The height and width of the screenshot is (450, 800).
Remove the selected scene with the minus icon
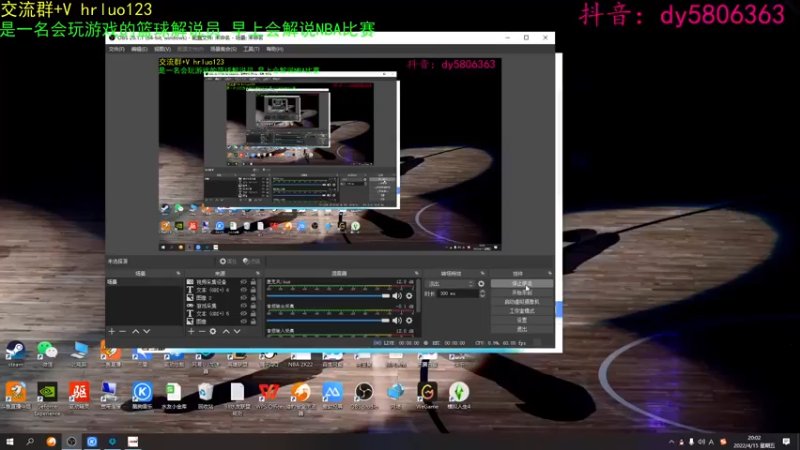coord(122,331)
